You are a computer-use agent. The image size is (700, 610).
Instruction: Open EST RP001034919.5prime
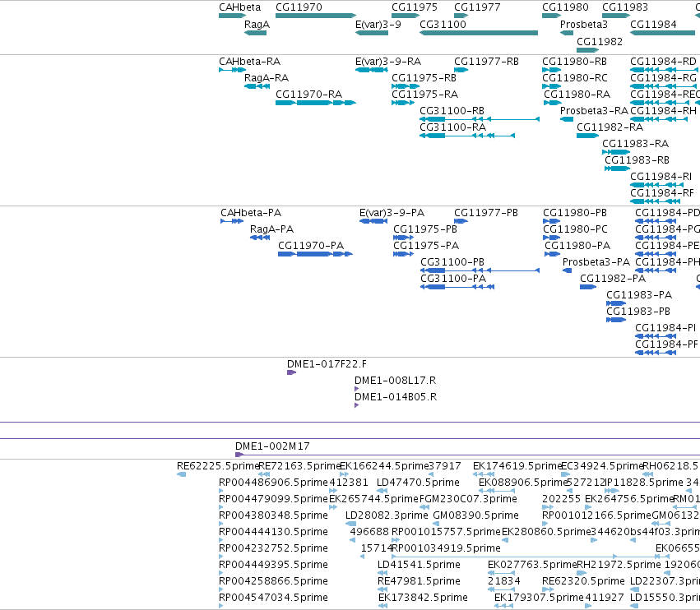(x=446, y=548)
